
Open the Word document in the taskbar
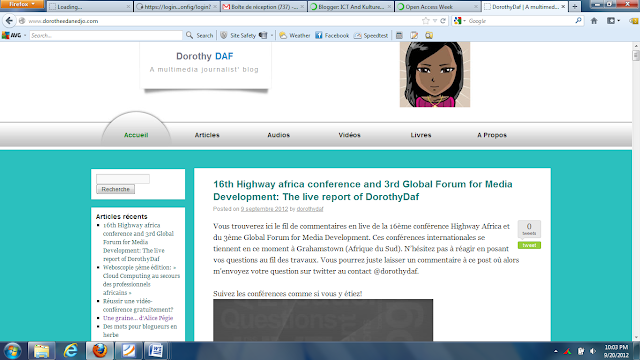[x=156, y=351]
